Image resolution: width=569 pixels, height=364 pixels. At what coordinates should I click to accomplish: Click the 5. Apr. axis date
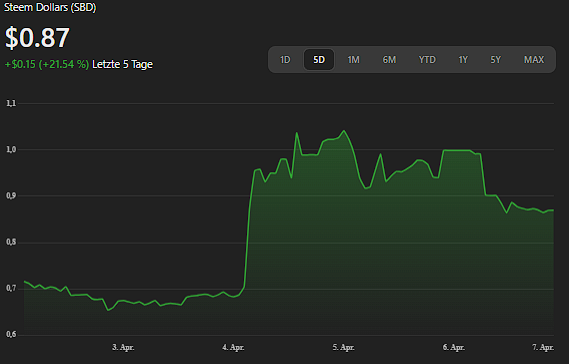tap(344, 347)
